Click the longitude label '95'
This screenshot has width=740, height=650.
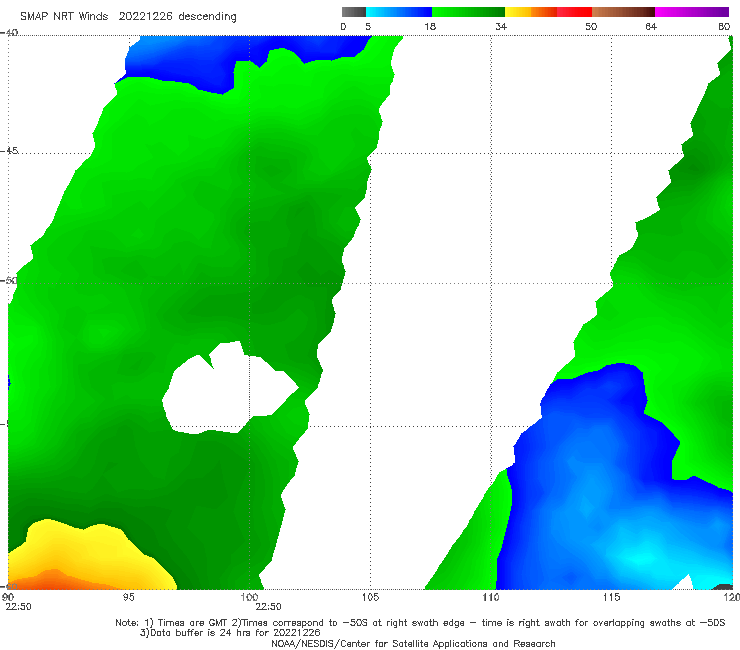128,597
